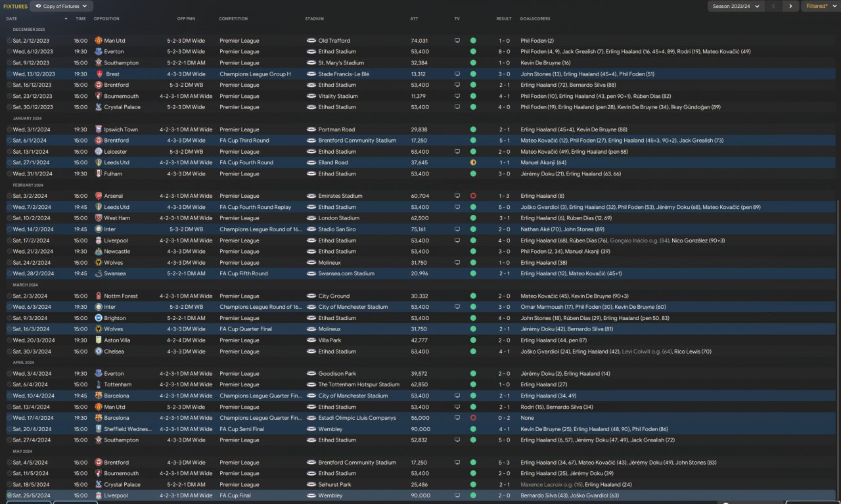
Task: Click the TV icon on the Arsenal row
Action: coord(457,196)
